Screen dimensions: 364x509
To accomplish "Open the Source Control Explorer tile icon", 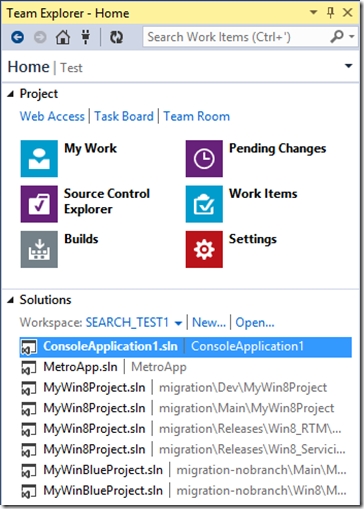I will (39, 204).
